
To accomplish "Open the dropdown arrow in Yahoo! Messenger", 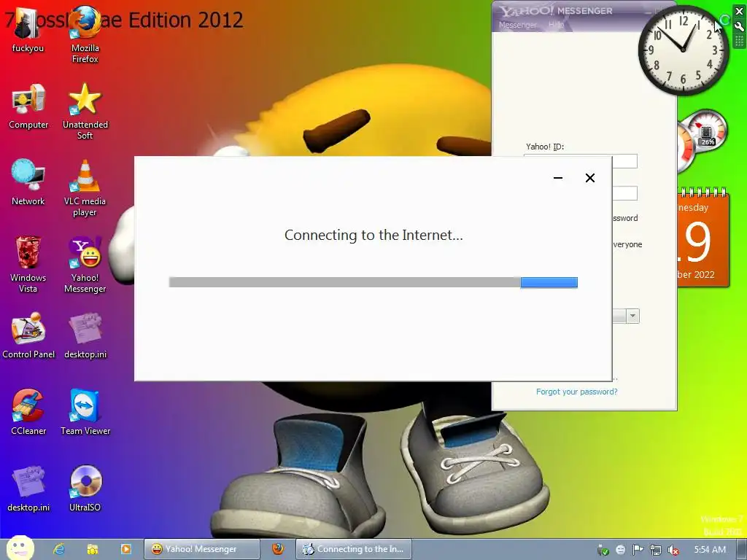I will [x=632, y=316].
